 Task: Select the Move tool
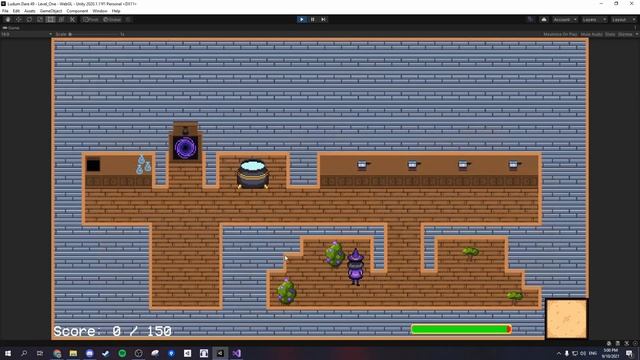[18, 20]
